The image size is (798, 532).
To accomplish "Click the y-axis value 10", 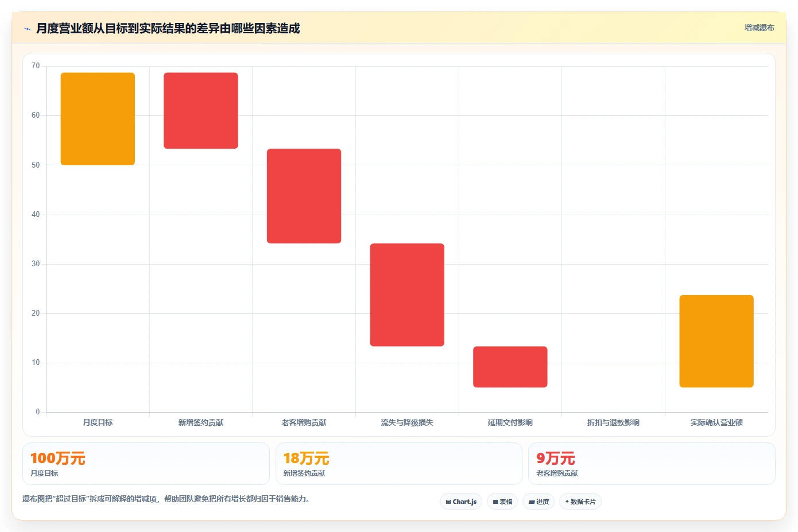I will (x=36, y=363).
